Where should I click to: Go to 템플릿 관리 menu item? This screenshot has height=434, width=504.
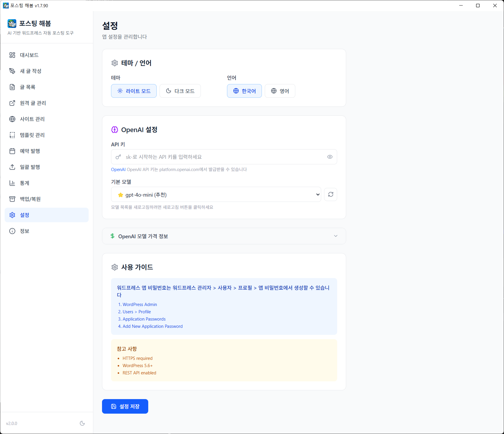[x=32, y=135]
